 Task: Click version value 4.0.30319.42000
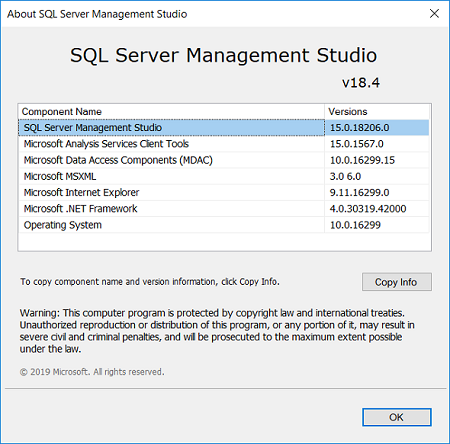368,209
